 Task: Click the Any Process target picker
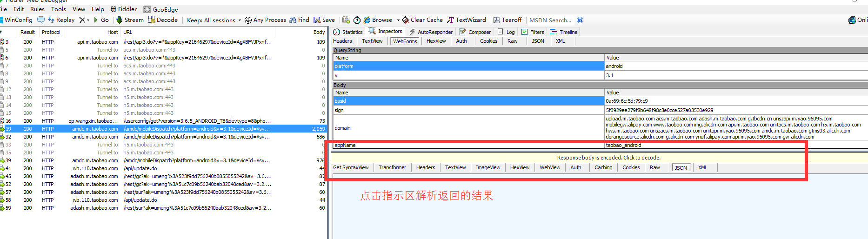pos(265,20)
